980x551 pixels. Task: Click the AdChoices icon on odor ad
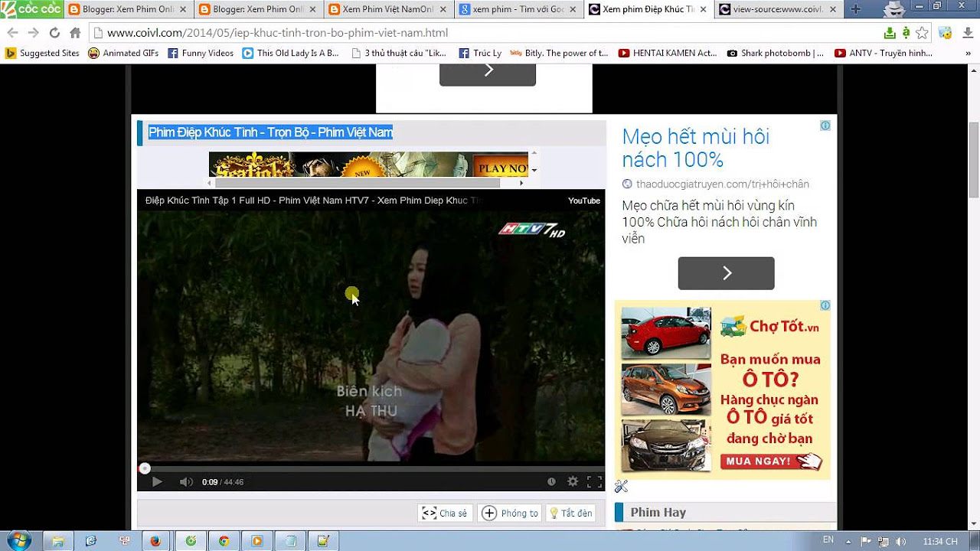click(x=825, y=126)
